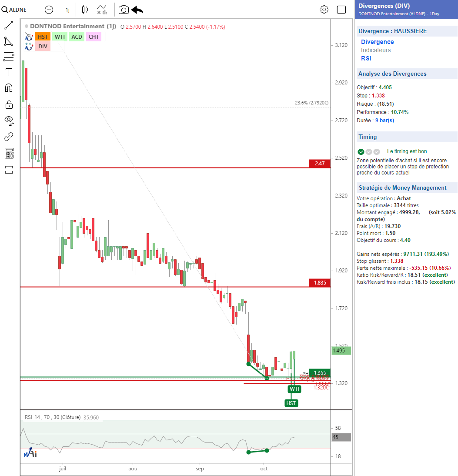Click the Durée 9 bar(s) value
This screenshot has height=476, width=458.
tap(384, 121)
